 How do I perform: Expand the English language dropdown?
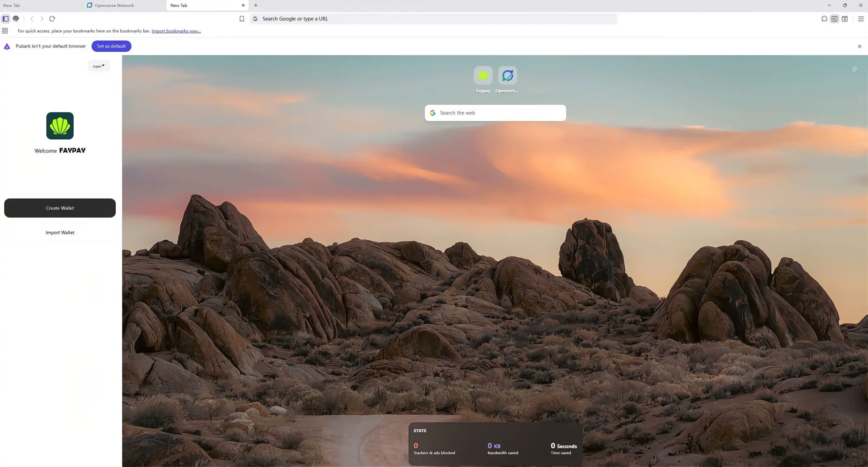(x=99, y=66)
